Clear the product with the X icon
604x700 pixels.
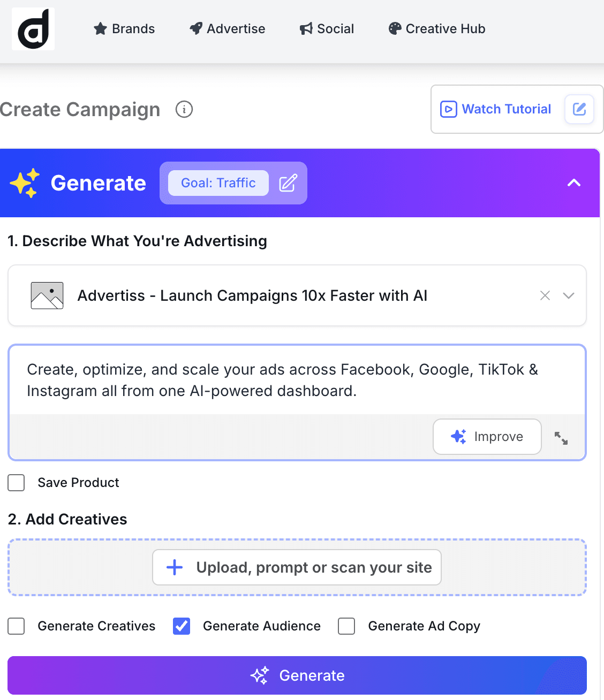click(x=545, y=295)
